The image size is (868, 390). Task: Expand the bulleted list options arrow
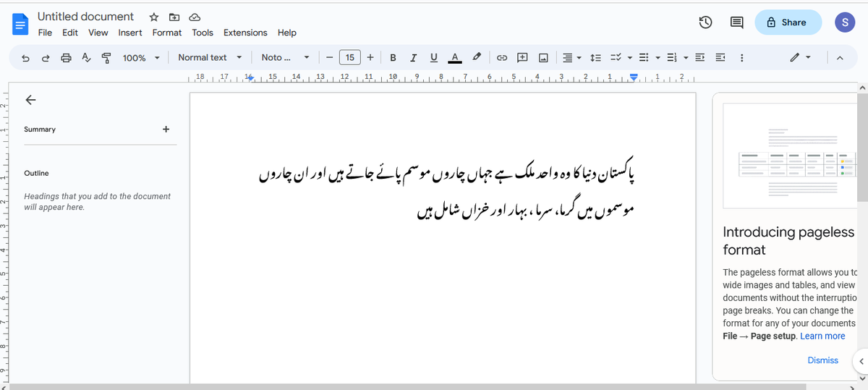click(658, 58)
